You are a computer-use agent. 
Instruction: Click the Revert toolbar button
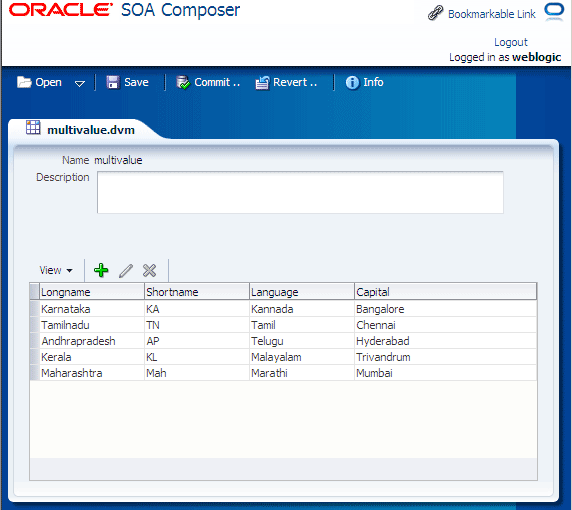(286, 82)
